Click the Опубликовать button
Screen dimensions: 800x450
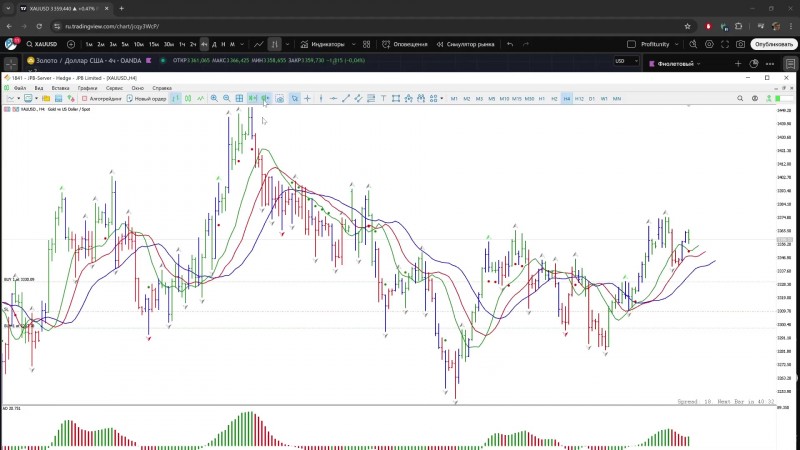coord(773,44)
